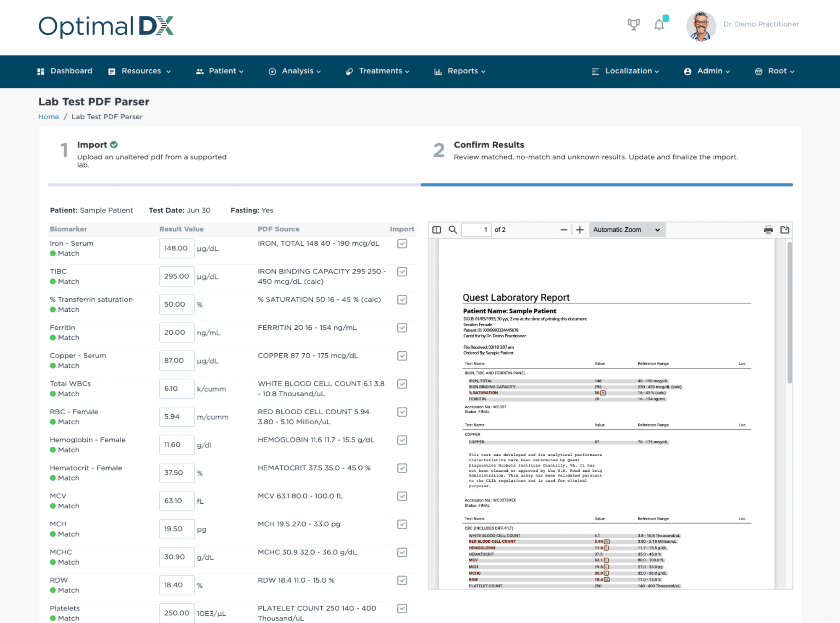The height and width of the screenshot is (623, 840).
Task: Uncheck import for Iron - Serum
Action: coord(402,244)
